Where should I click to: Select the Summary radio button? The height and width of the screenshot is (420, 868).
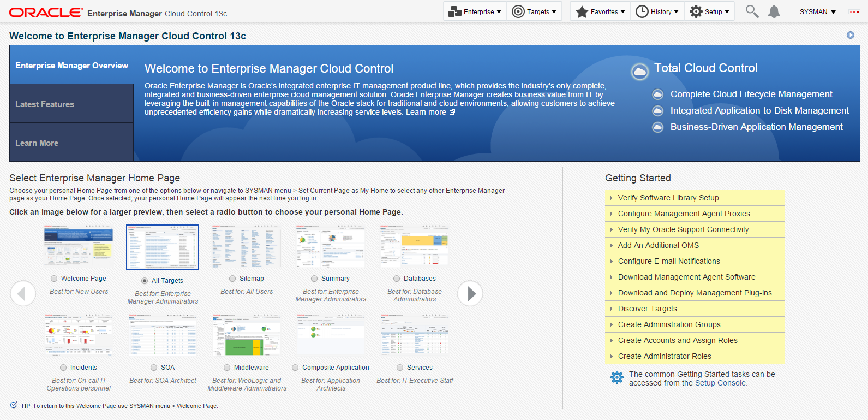314,279
